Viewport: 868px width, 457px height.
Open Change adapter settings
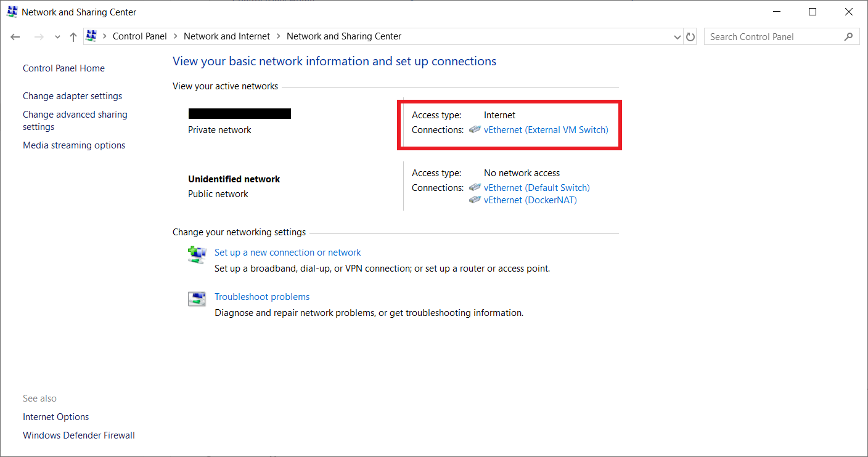[72, 96]
